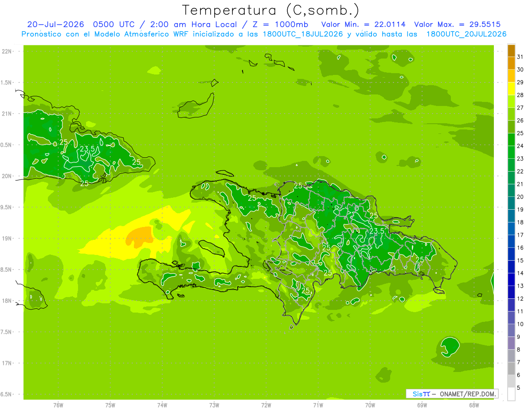Click the 18N latitude axis label

[x=6, y=301]
